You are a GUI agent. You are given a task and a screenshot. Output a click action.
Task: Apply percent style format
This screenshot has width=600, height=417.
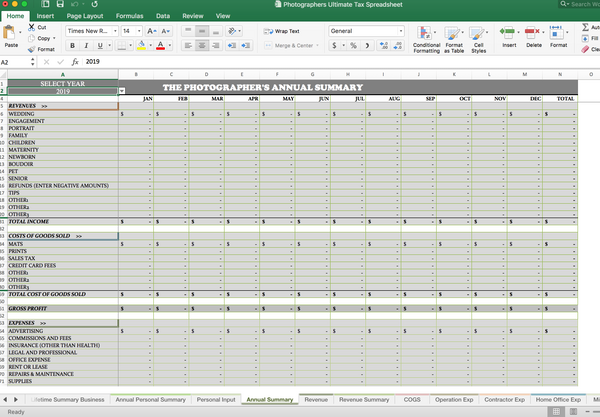[354, 46]
